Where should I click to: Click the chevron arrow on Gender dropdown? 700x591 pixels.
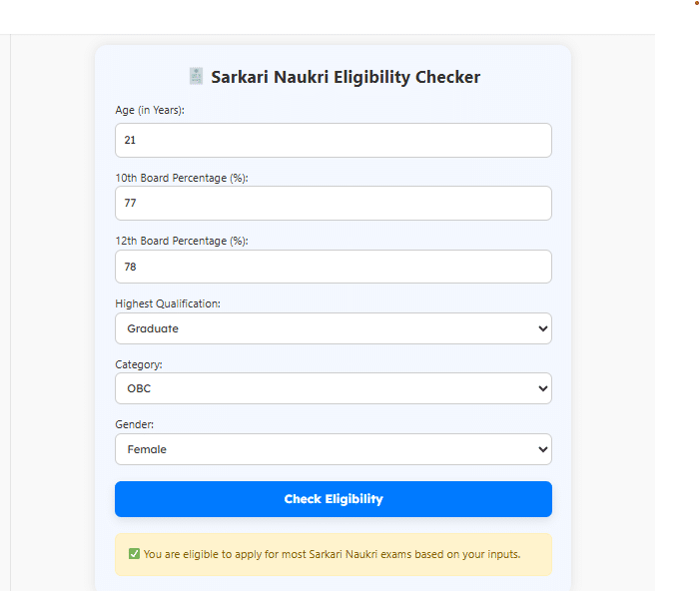tap(543, 449)
